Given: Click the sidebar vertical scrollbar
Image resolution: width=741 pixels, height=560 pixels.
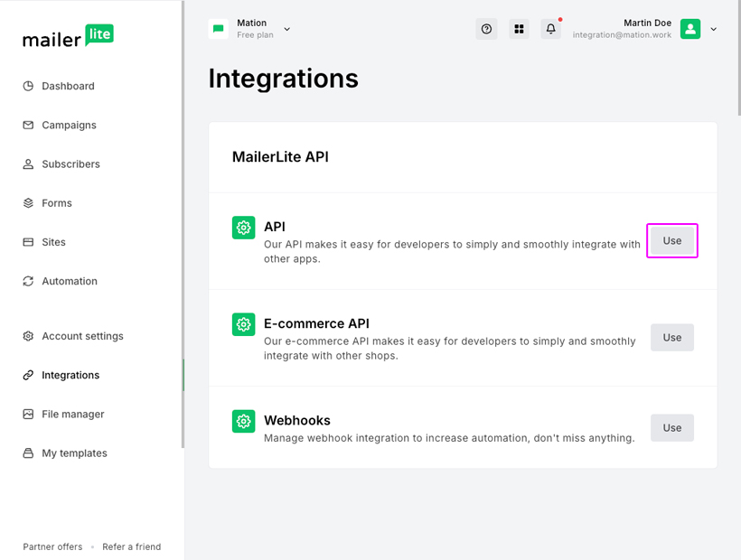Looking at the screenshot, I should tap(183, 224).
